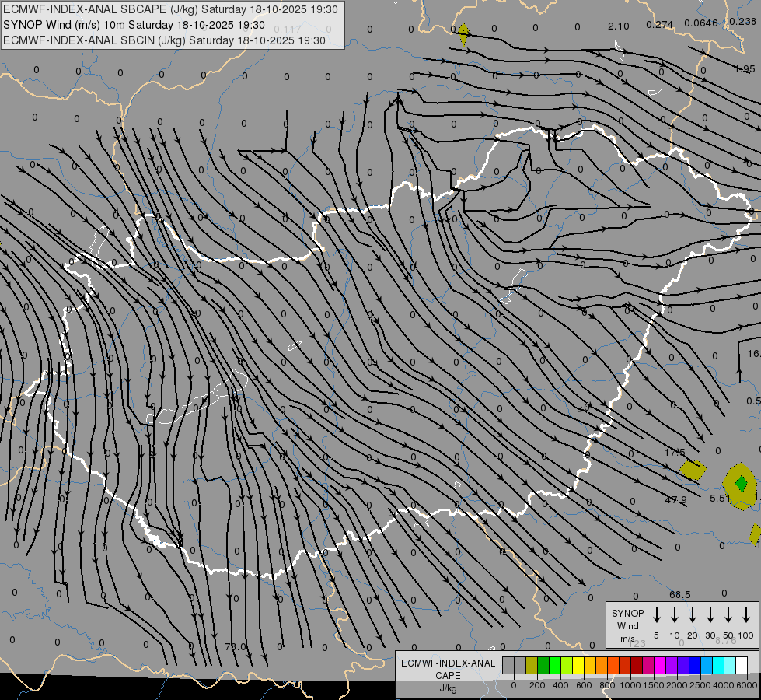Screen dimensions: 761x700
Task: Click the white CAPE swatch in the legend
Action: (x=742, y=666)
